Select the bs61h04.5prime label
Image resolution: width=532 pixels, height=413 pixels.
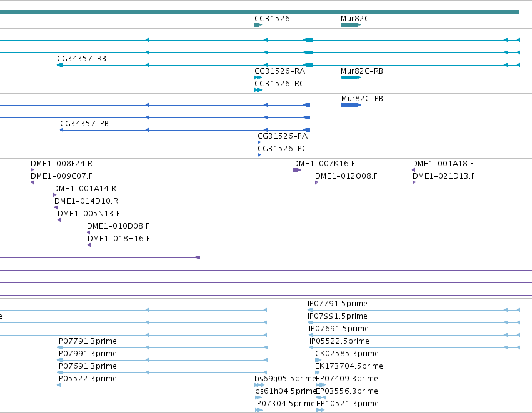pos(286,392)
